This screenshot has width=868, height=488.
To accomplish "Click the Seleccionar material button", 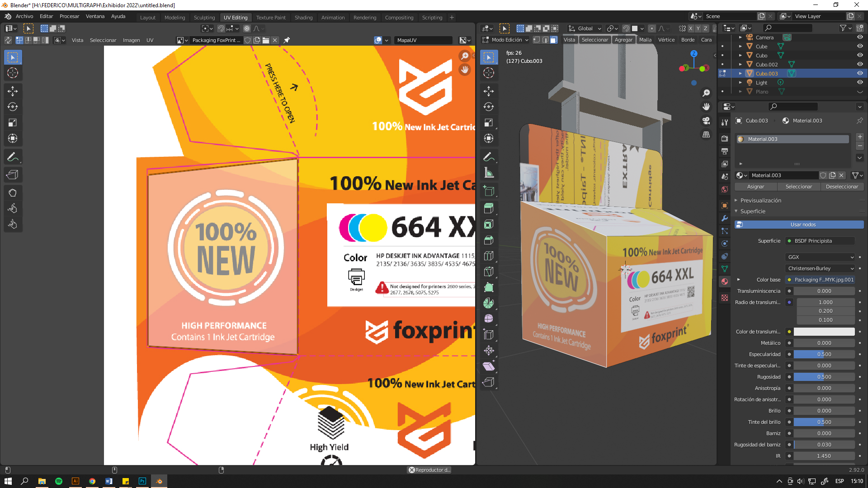I will 798,187.
